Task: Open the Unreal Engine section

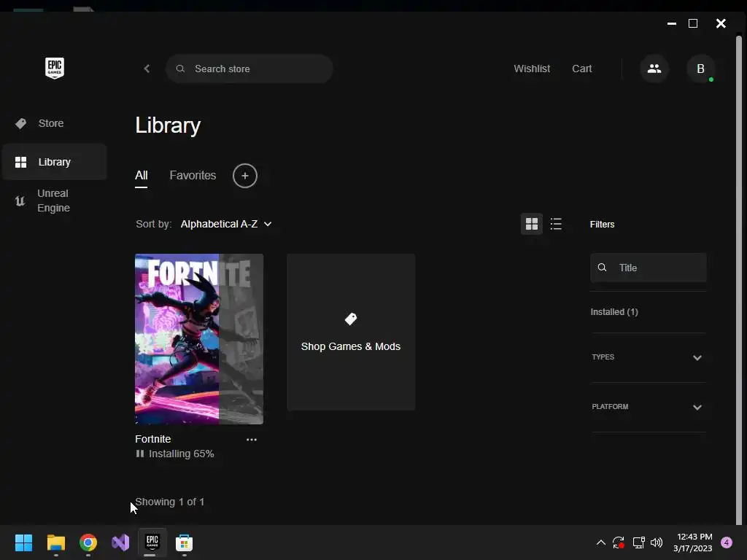Action: (x=54, y=201)
